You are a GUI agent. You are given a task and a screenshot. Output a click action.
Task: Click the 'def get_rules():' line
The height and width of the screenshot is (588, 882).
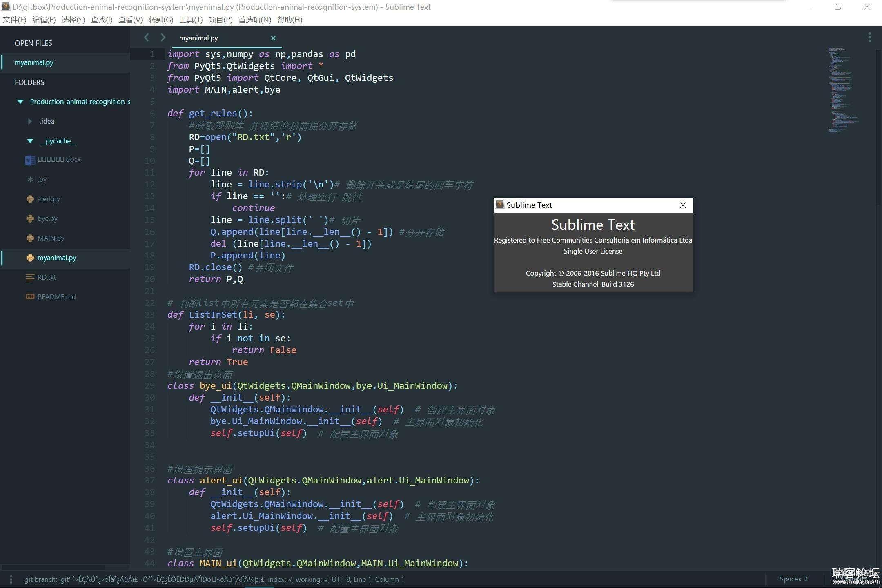click(x=210, y=113)
